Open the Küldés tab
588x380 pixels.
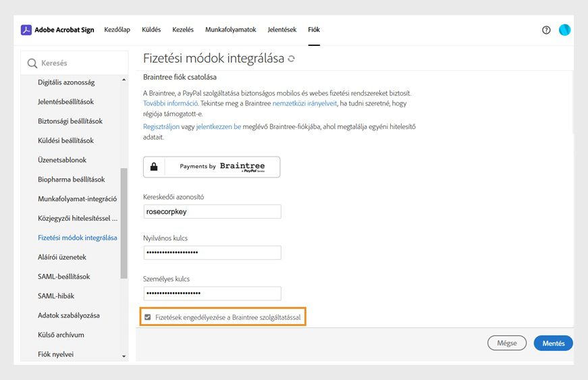[x=151, y=30]
